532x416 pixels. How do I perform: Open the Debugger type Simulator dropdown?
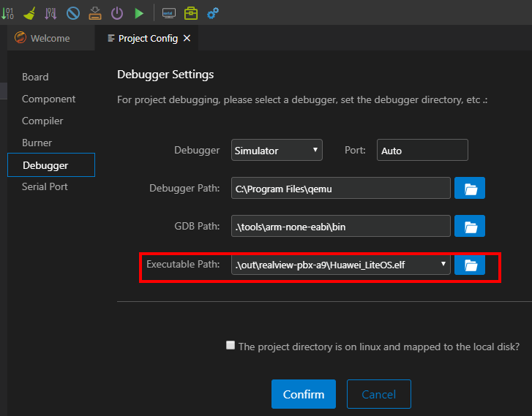click(277, 151)
